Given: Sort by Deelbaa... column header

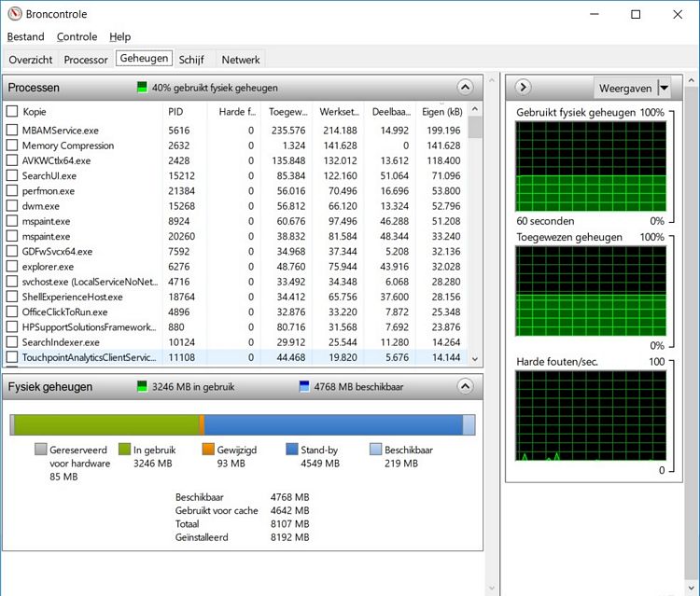Looking at the screenshot, I should pyautogui.click(x=390, y=112).
